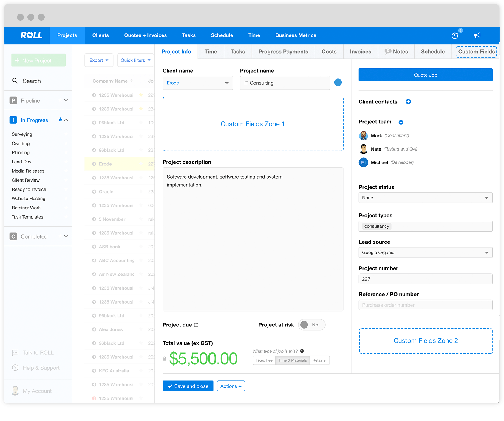Select the Air New Zealand project row
504x421 pixels.
click(x=119, y=274)
